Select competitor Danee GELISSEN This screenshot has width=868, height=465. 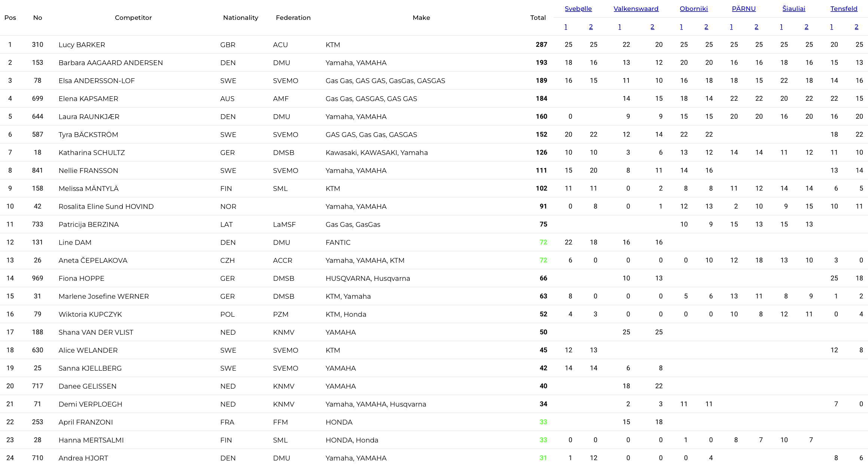pos(87,386)
